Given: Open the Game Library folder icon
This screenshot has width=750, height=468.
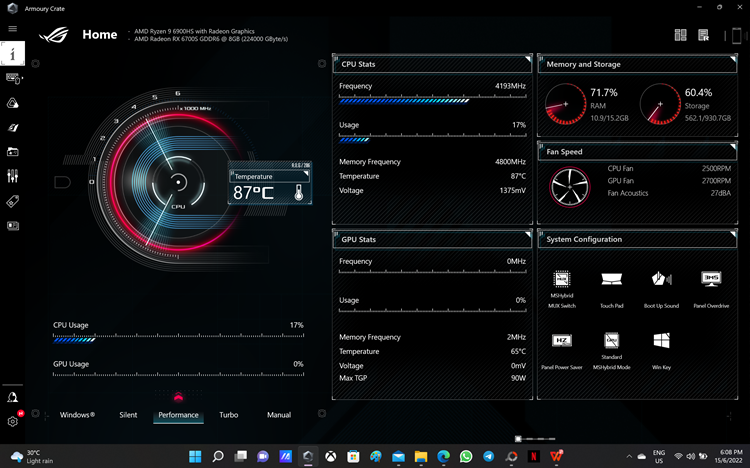Looking at the screenshot, I should [x=12, y=152].
